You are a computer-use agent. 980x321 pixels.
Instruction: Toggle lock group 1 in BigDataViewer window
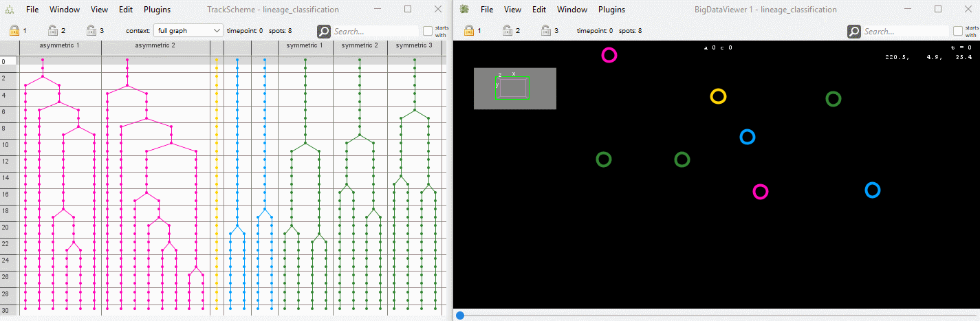(469, 30)
